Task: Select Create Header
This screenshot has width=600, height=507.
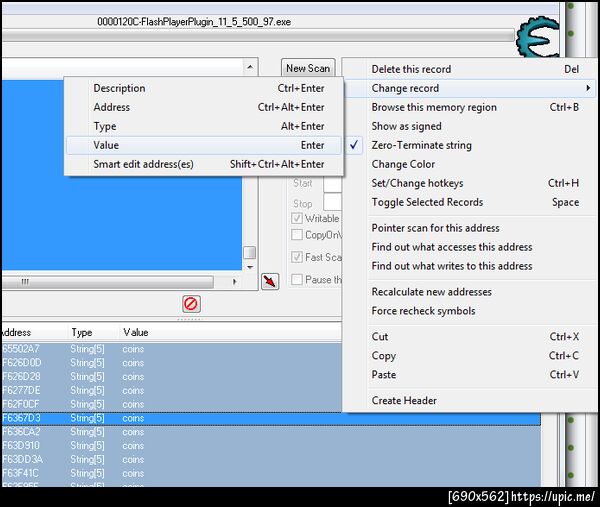Action: coord(470,400)
